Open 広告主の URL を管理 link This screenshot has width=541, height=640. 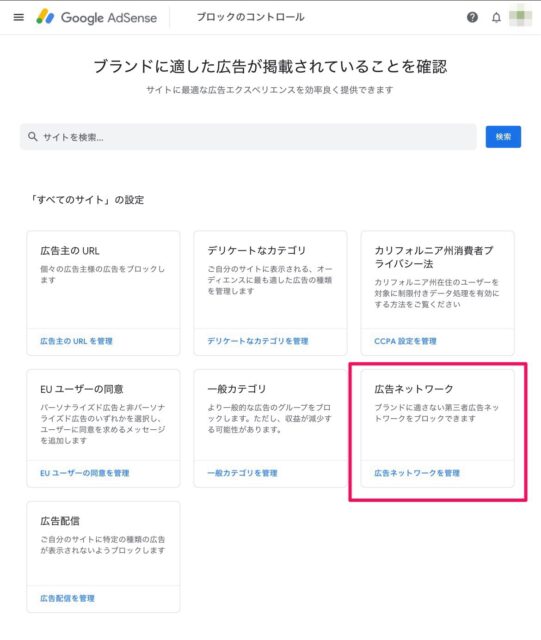[76, 341]
